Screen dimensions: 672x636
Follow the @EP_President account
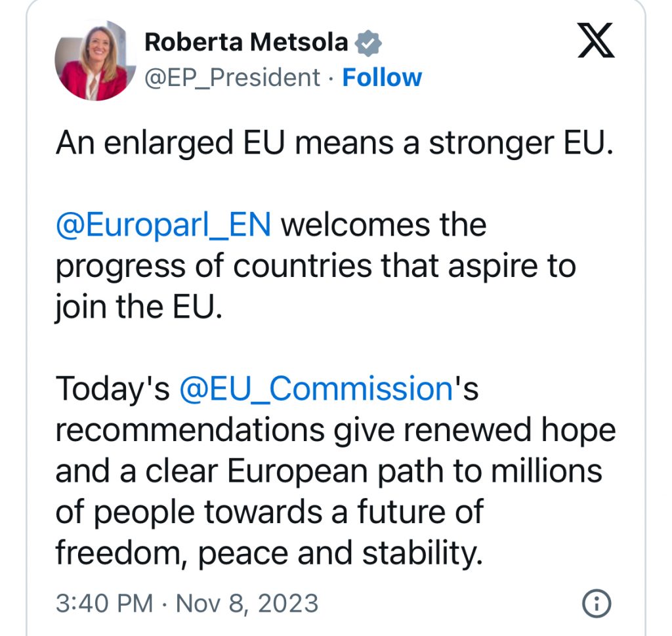(x=382, y=77)
